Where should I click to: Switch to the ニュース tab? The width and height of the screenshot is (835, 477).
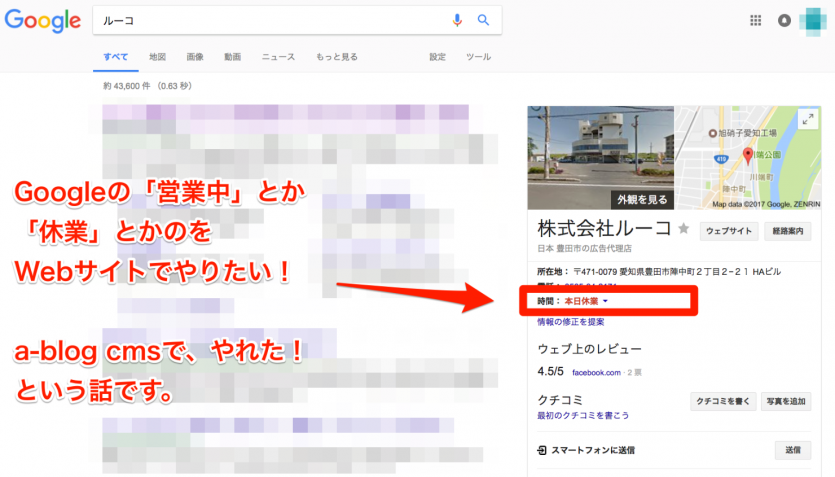pyautogui.click(x=278, y=57)
